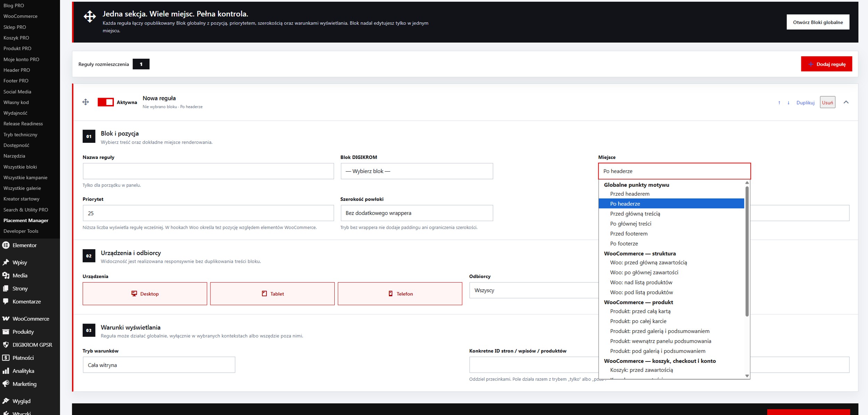This screenshot has height=415, width=868.
Task: Open DIGIKROM GPSR sidebar item
Action: tap(32, 345)
